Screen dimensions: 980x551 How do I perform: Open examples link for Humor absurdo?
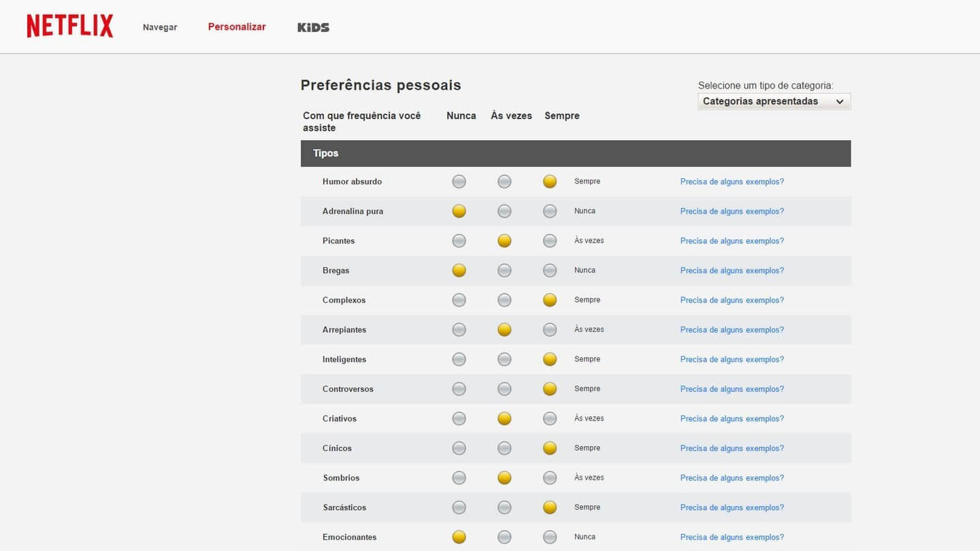coord(732,182)
